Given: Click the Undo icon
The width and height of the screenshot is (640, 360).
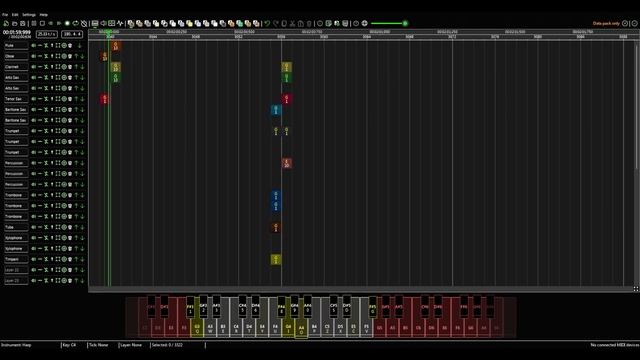Looking at the screenshot, I should point(267,23).
